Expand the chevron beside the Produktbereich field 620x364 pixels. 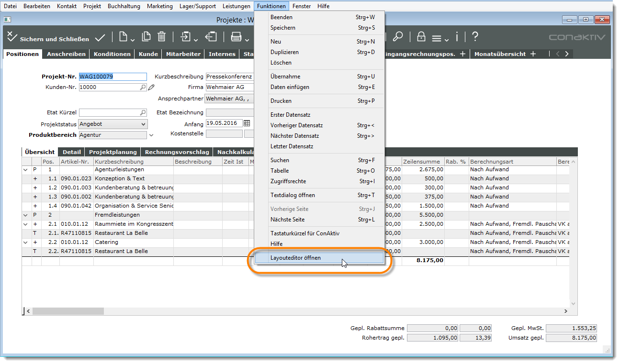pyautogui.click(x=151, y=135)
